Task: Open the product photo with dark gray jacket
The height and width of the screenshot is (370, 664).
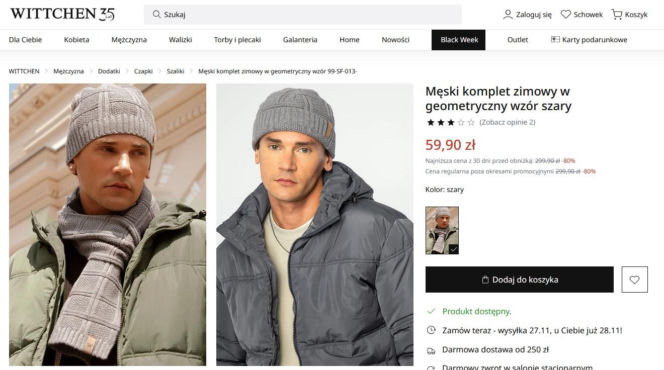Action: (315, 224)
